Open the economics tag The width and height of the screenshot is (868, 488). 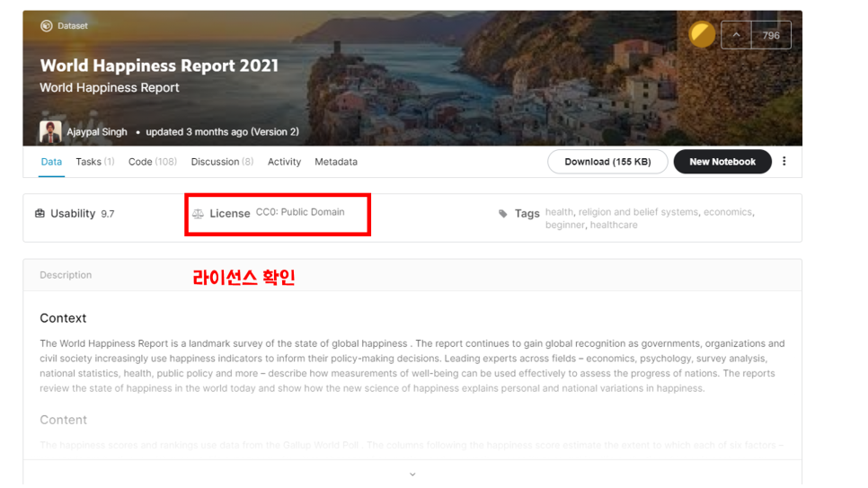pyautogui.click(x=728, y=212)
